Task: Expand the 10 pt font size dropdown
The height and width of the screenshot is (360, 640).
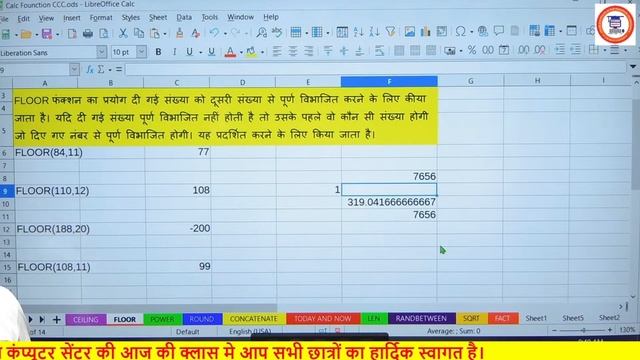Action: [x=141, y=52]
